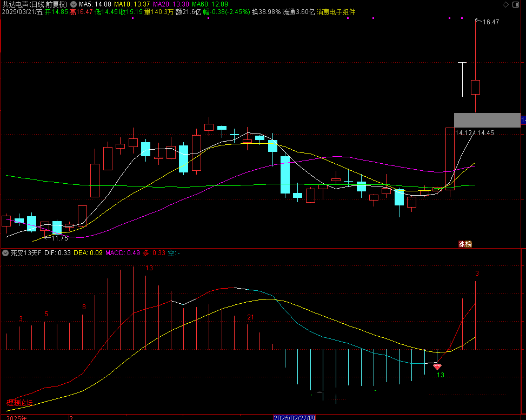Screen dimensions: 526x420
Task: Click the red gem signal icon on MACD
Action: tap(437, 366)
